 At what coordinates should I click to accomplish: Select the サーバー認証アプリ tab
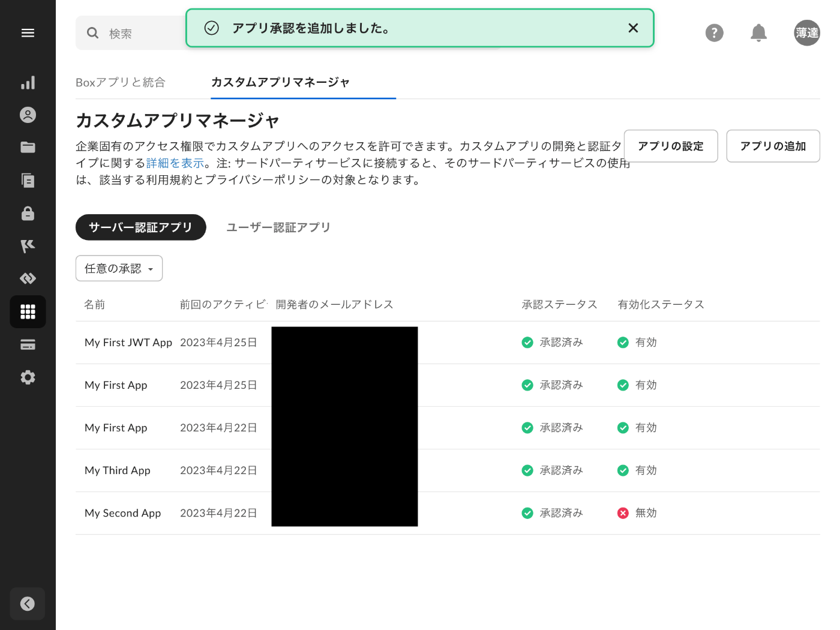(x=141, y=227)
